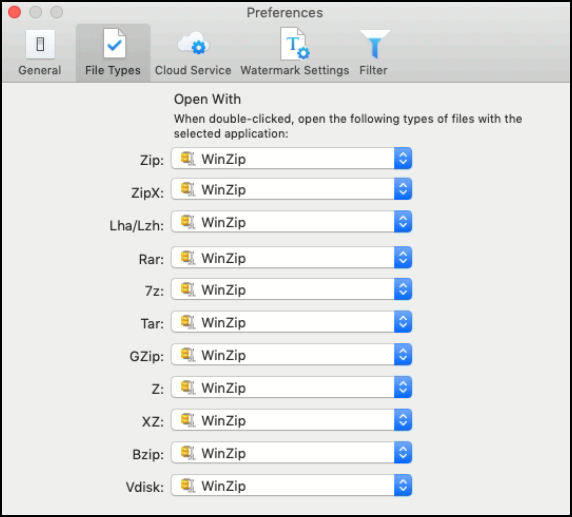Click the WinZip icon in Rar row
This screenshot has width=572, height=517.
pyautogui.click(x=188, y=258)
